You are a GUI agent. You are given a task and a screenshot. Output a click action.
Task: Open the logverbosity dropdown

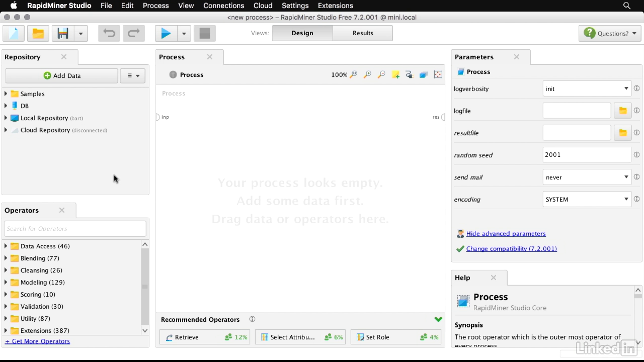(587, 89)
